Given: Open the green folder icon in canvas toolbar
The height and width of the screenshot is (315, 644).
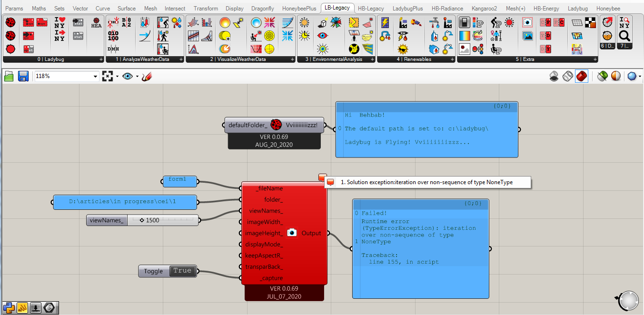Looking at the screenshot, I should pyautogui.click(x=9, y=76).
